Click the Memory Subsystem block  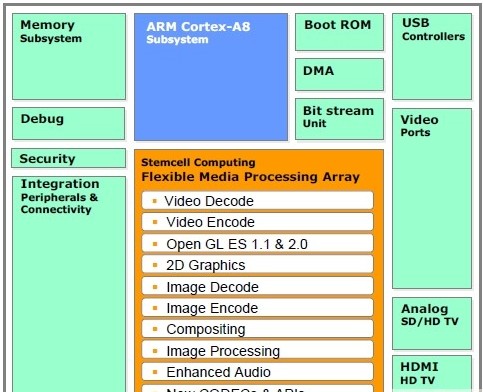click(69, 56)
